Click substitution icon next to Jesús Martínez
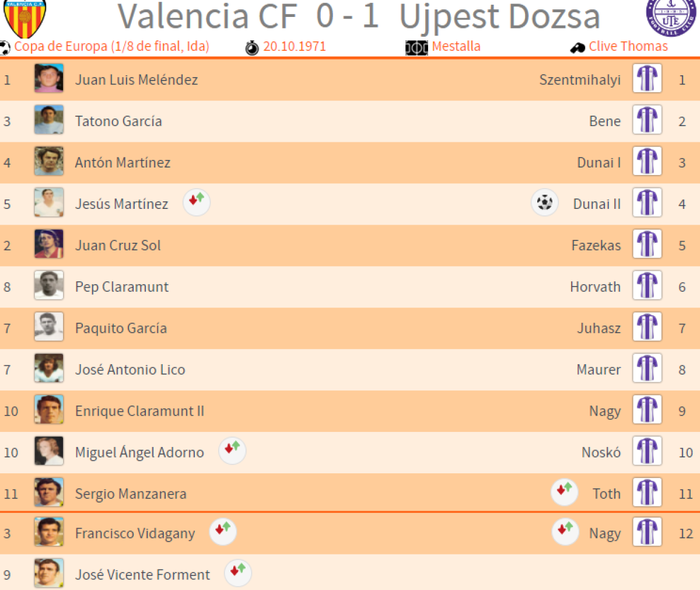The height and width of the screenshot is (590, 700). click(197, 203)
